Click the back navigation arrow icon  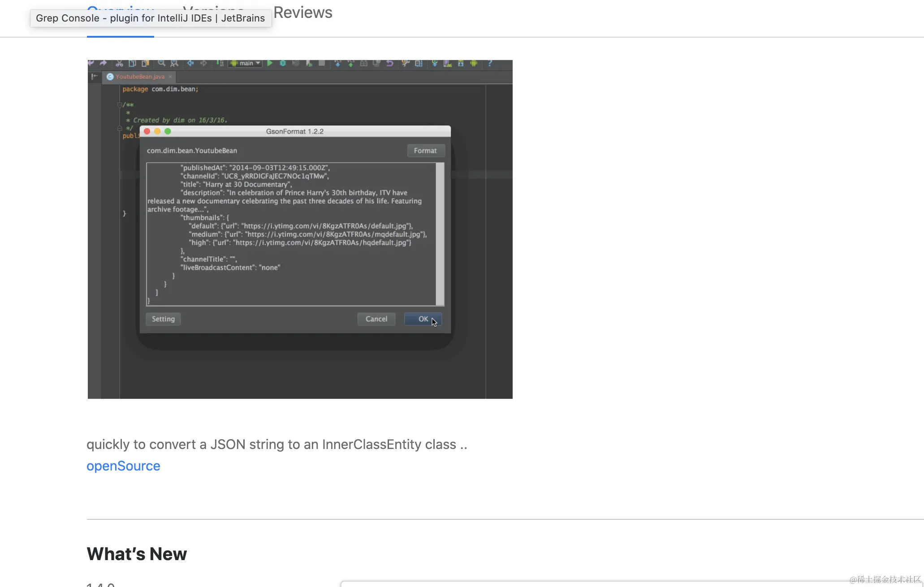coord(190,63)
